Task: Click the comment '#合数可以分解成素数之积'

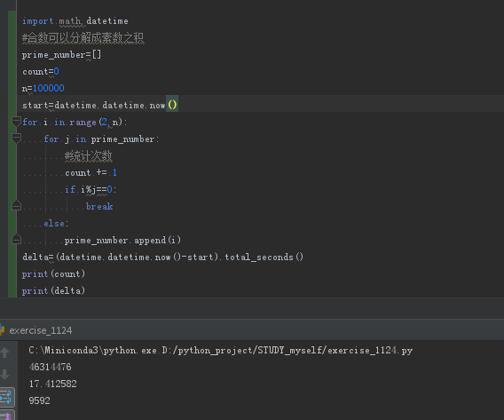Action: click(83, 38)
